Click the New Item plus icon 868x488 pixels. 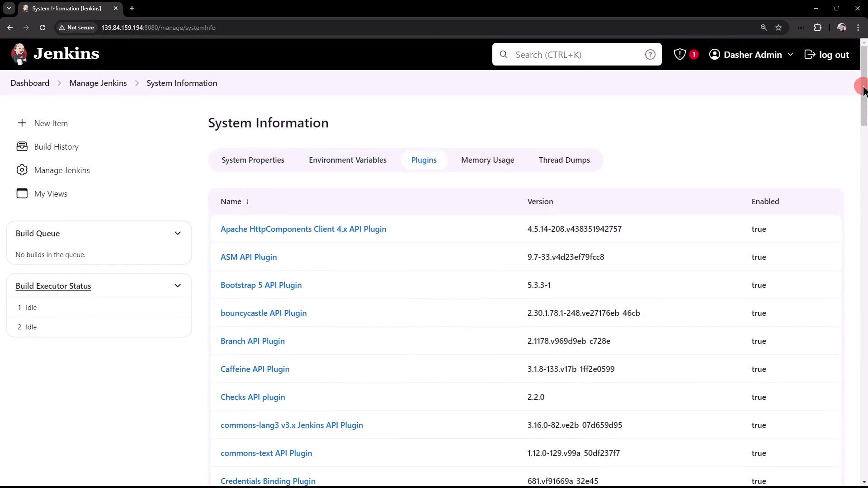pyautogui.click(x=22, y=123)
